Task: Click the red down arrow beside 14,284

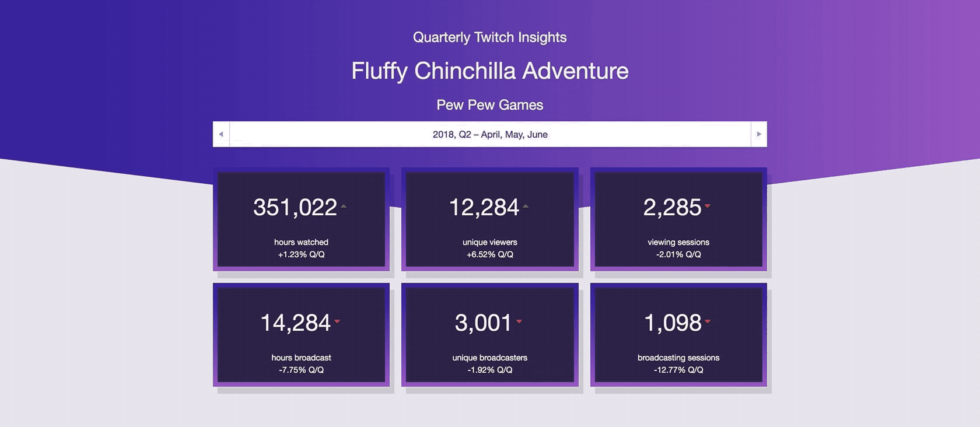Action: tap(337, 321)
